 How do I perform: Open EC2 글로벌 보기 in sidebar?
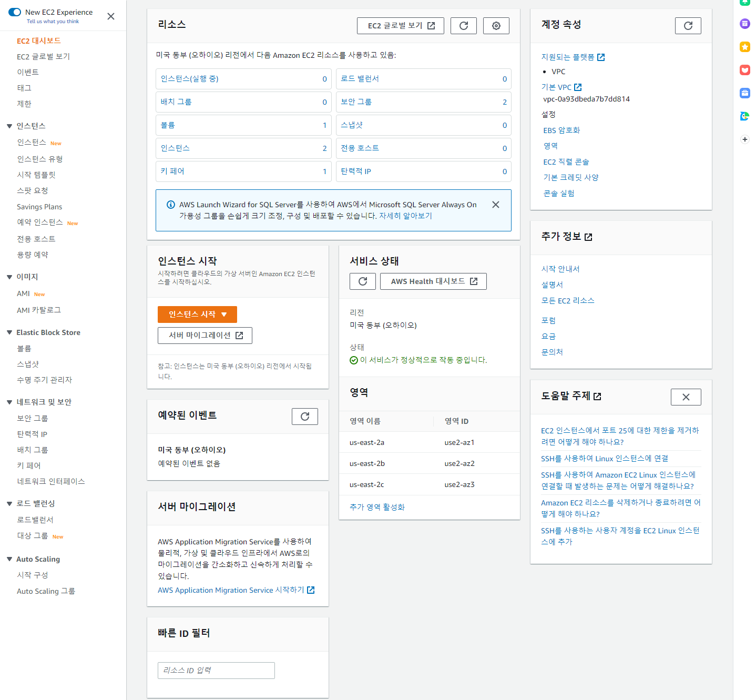pyautogui.click(x=43, y=57)
